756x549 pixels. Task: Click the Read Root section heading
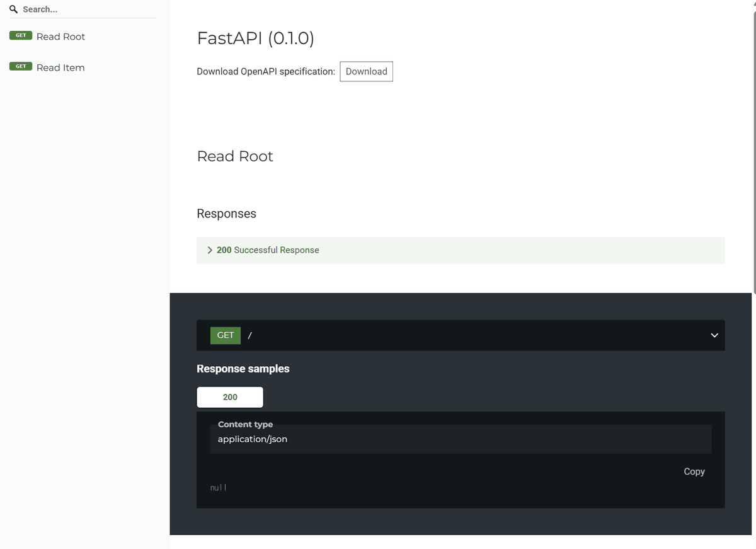235,156
